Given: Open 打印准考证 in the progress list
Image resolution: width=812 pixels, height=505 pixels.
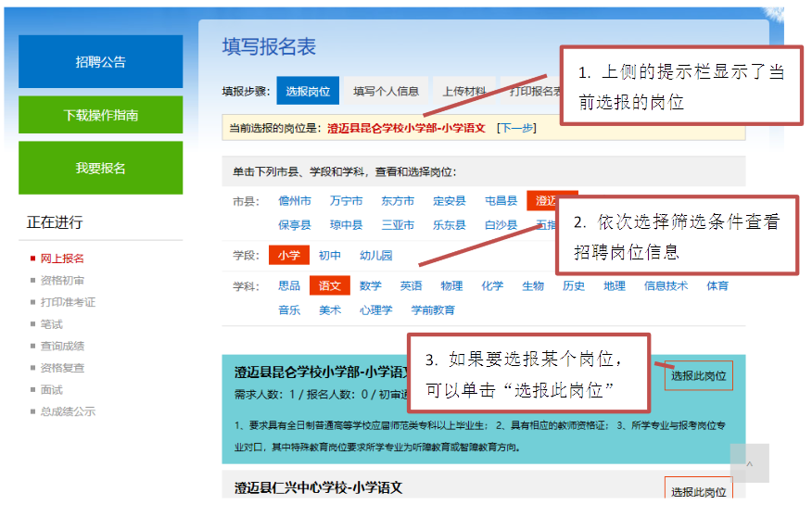Looking at the screenshot, I should pos(68,302).
